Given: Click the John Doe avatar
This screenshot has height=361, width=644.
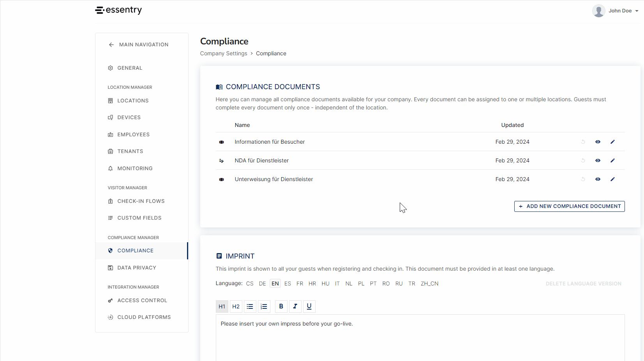Looking at the screenshot, I should [598, 11].
